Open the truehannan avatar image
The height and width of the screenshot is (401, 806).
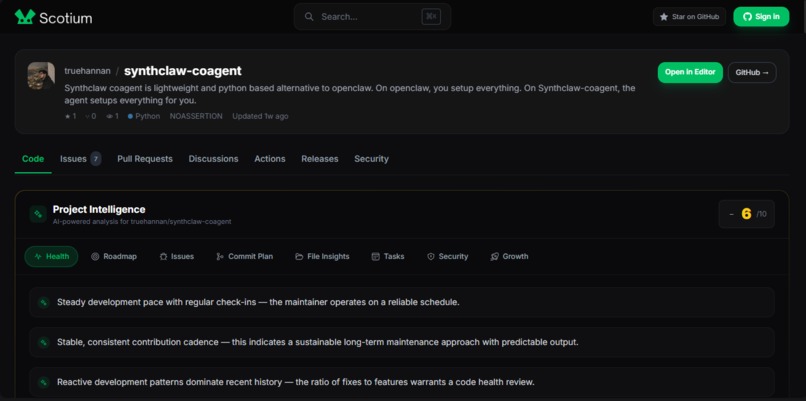(41, 76)
